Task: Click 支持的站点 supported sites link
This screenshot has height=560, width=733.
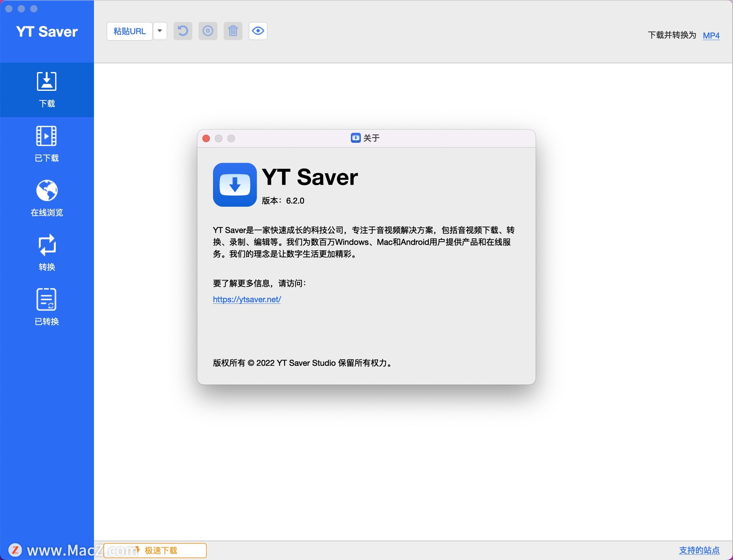Action: point(699,550)
